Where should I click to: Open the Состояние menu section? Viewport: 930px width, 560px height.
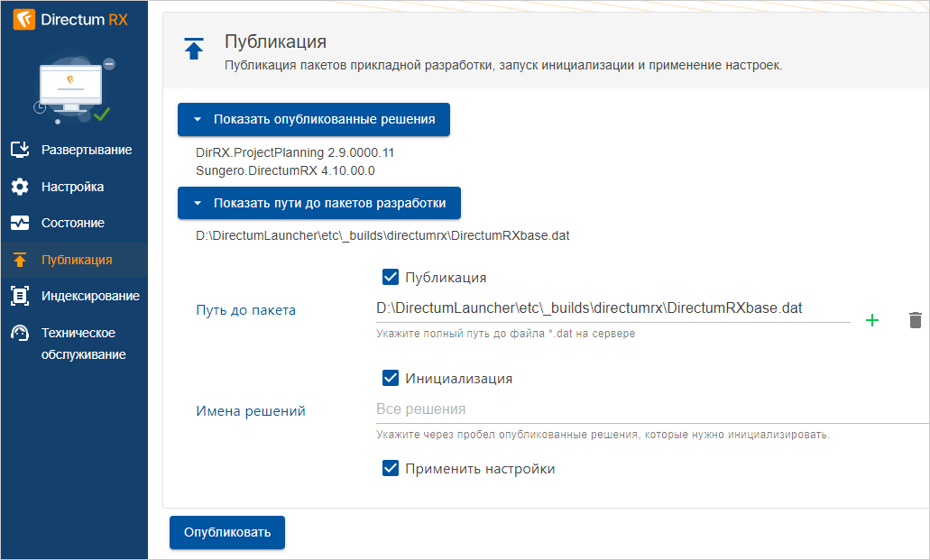(x=73, y=223)
